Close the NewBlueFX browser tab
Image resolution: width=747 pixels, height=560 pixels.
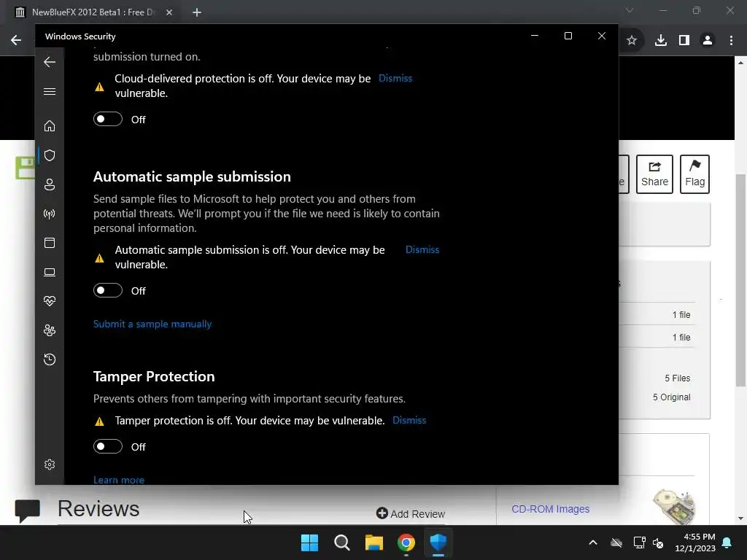(169, 12)
